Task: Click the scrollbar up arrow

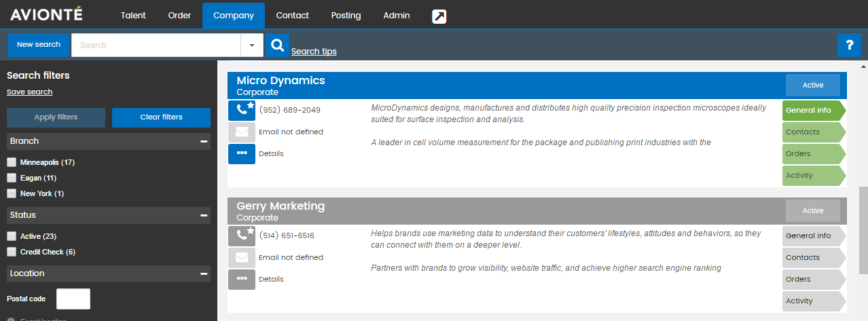Action: click(863, 67)
